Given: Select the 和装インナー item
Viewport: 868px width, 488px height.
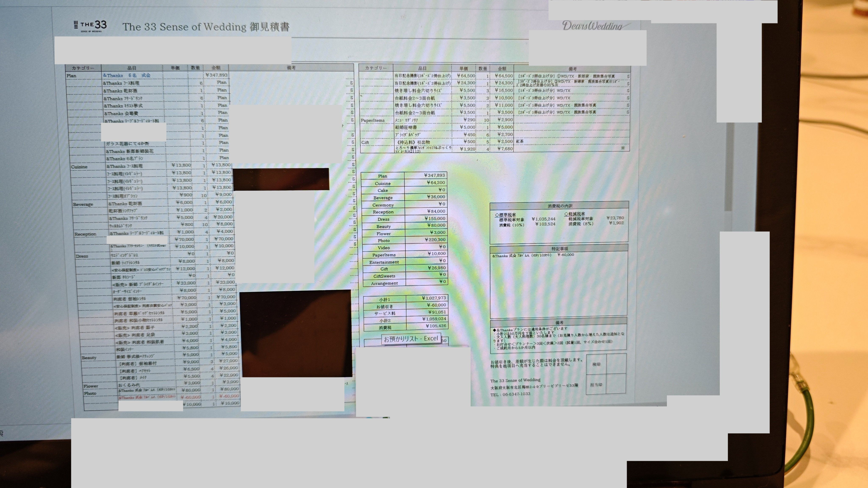Looking at the screenshot, I should 125,349.
